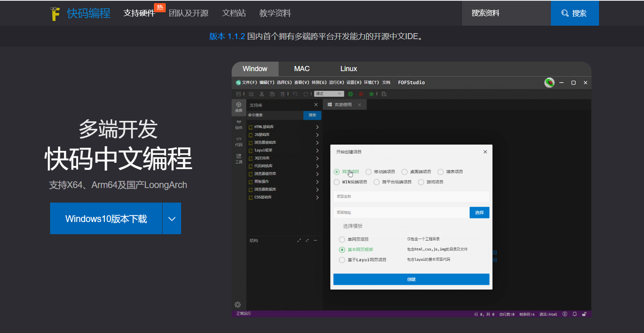Select WIN后端项目 radio option
Viewport: 644px width, 333px height.
337,182
